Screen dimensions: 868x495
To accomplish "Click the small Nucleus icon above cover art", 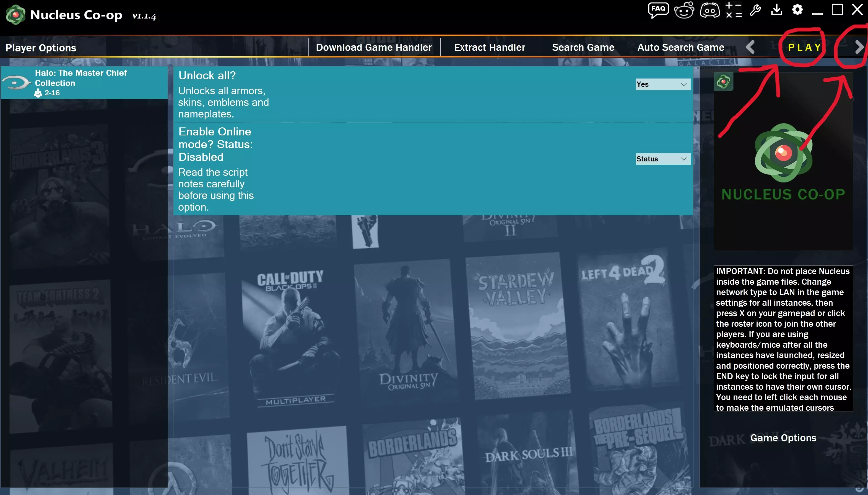I will [x=723, y=82].
